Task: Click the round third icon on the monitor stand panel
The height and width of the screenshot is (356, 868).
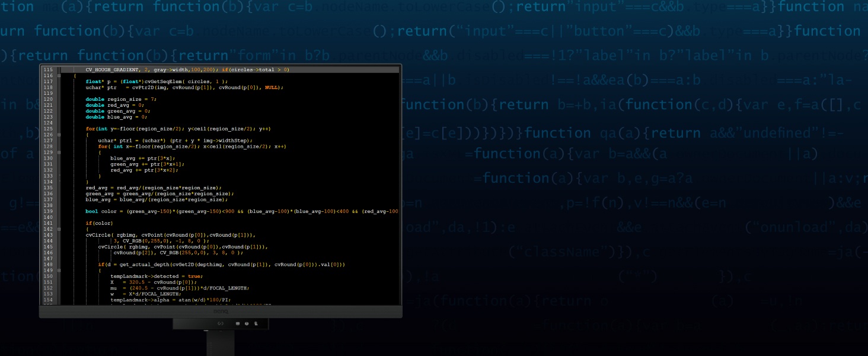Action: pyautogui.click(x=247, y=323)
